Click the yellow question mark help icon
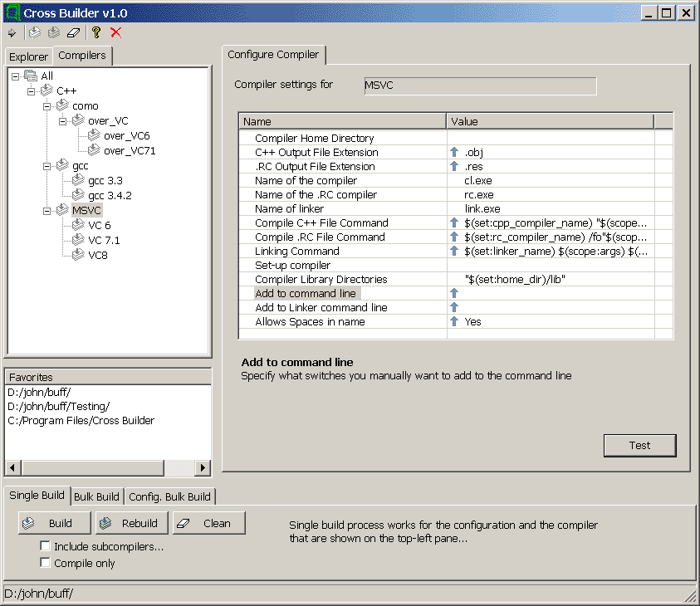This screenshot has width=700, height=606. click(96, 32)
